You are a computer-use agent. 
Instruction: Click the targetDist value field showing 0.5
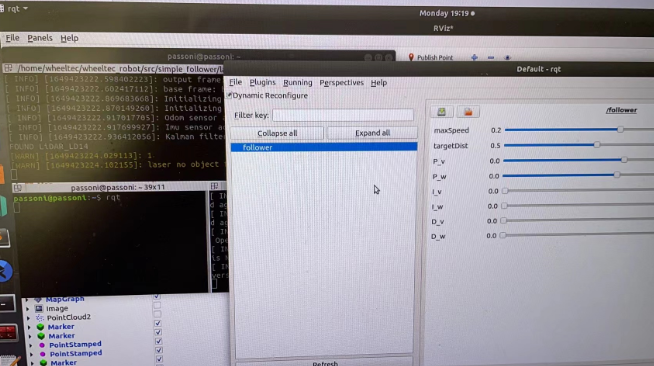point(495,145)
